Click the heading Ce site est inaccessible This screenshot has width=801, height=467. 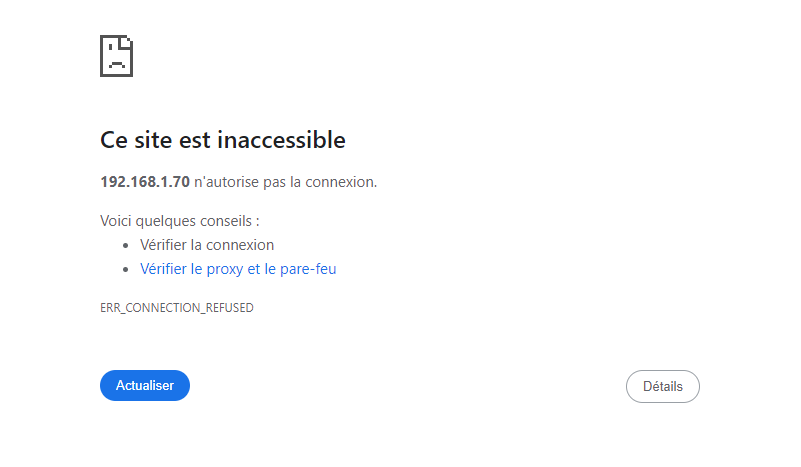click(223, 140)
